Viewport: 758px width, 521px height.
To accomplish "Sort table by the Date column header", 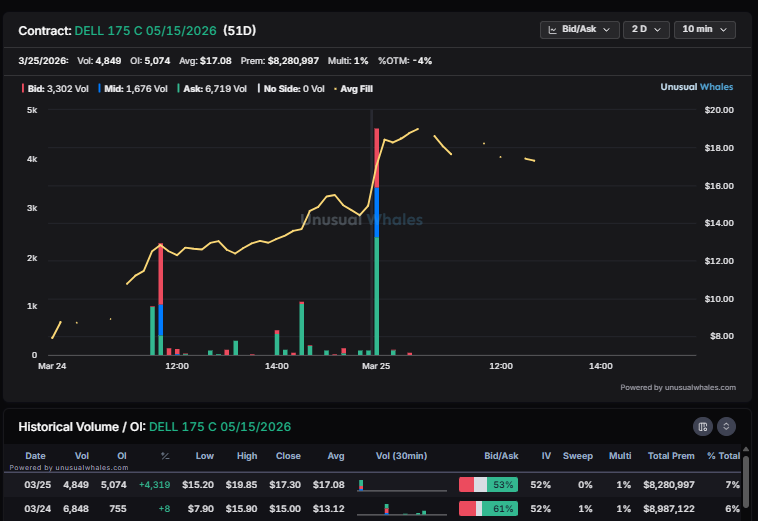I will coord(35,456).
